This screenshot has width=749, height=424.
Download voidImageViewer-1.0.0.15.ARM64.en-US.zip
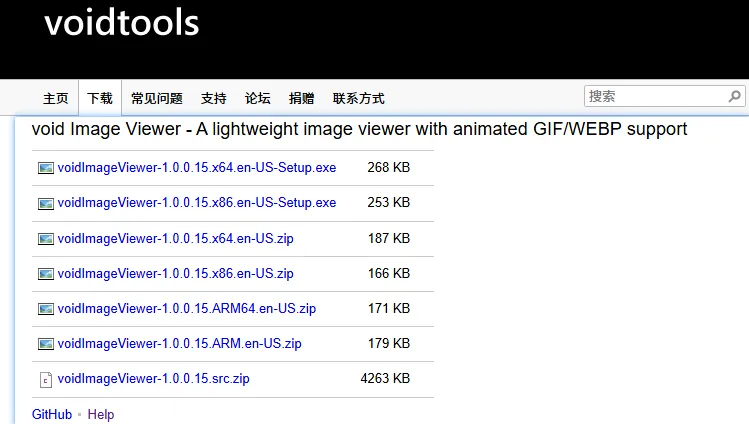click(x=187, y=308)
